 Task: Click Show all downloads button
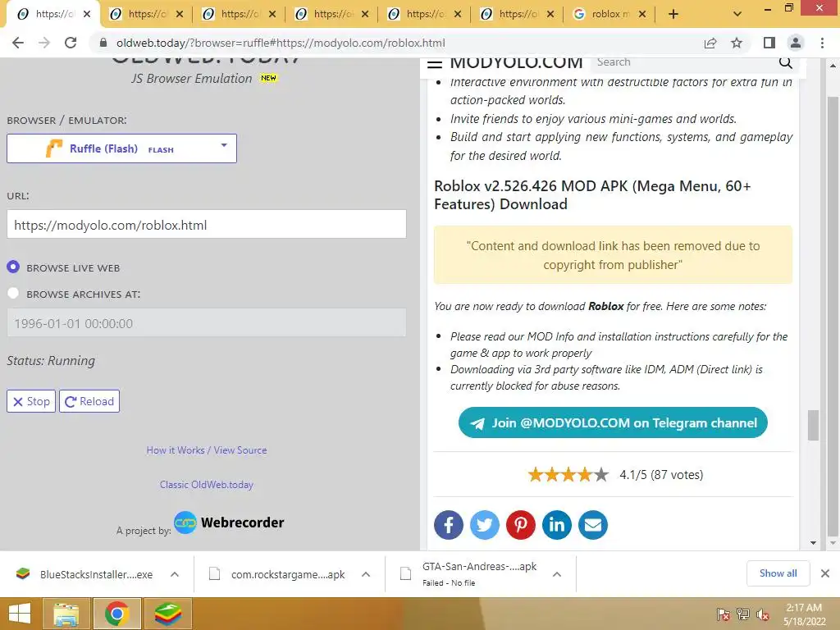[778, 573]
